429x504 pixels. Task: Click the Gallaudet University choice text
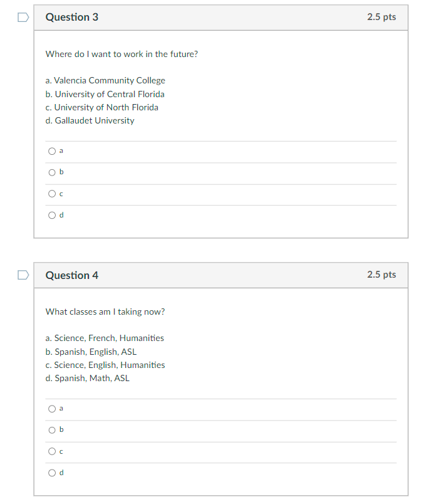click(x=94, y=120)
